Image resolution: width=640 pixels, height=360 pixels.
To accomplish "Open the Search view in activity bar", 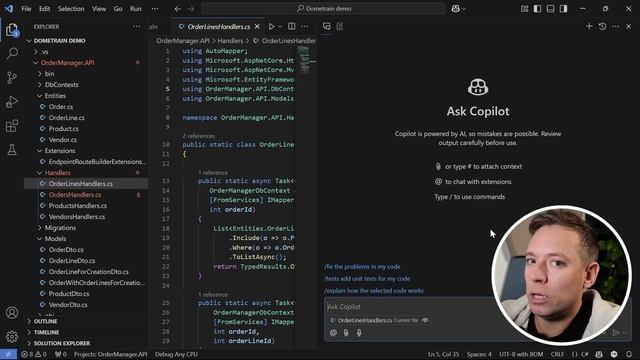I will 12,53.
